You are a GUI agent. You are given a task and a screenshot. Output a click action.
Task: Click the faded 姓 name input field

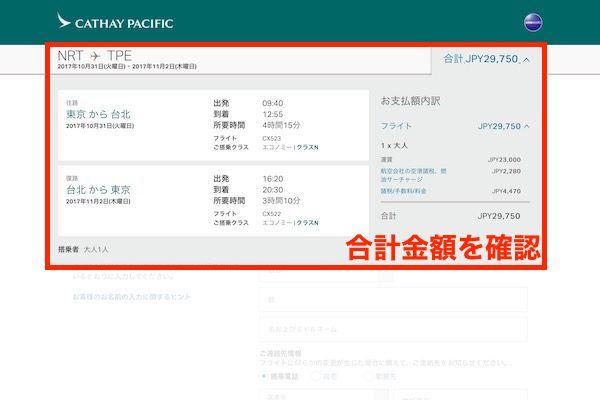(x=393, y=299)
